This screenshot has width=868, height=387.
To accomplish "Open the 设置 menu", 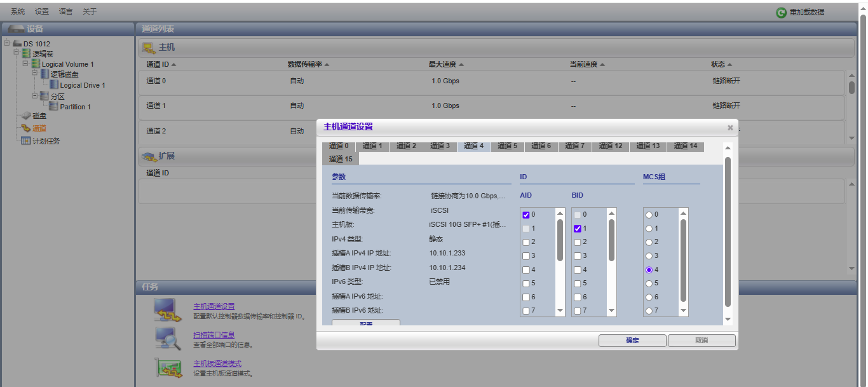I will pos(42,12).
